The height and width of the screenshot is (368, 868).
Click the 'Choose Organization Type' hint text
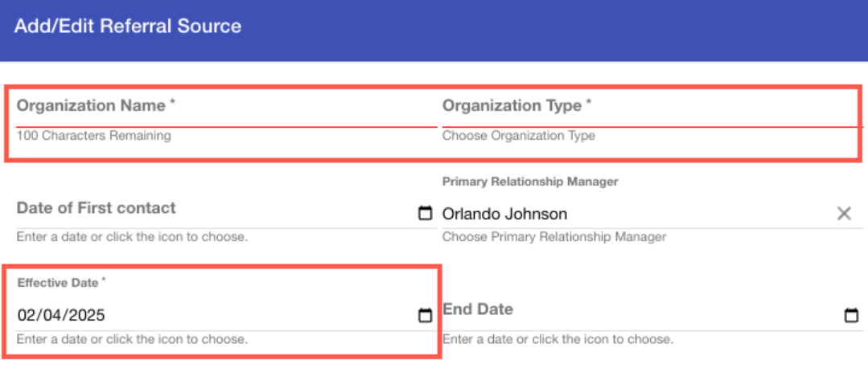519,136
